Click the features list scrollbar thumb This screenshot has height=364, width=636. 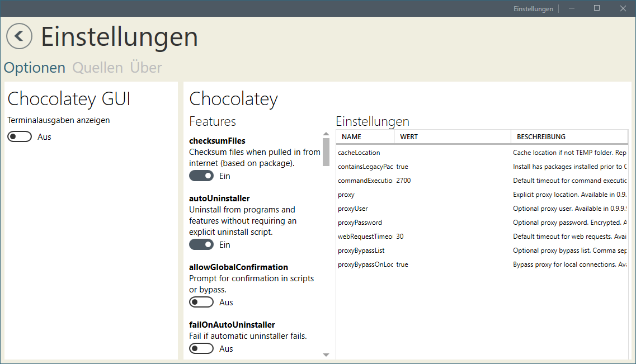326,152
